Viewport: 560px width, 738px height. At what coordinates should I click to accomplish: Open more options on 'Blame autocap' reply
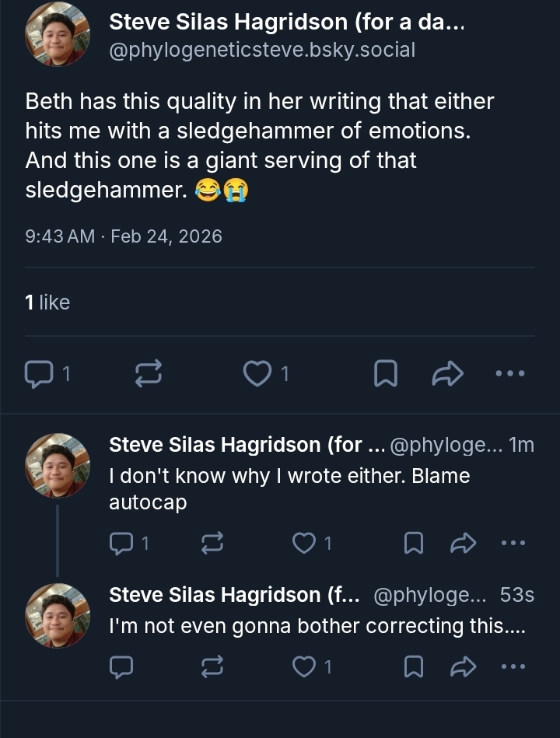(513, 544)
